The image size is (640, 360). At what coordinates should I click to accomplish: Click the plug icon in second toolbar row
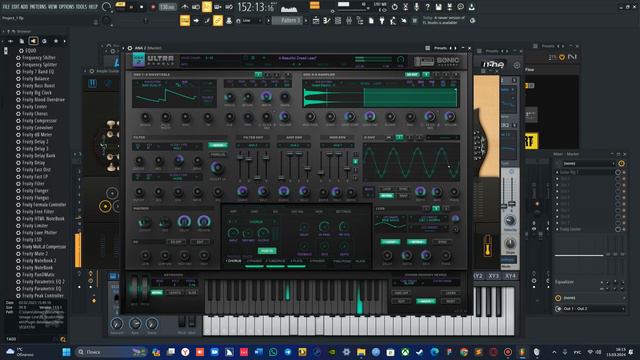[382, 21]
